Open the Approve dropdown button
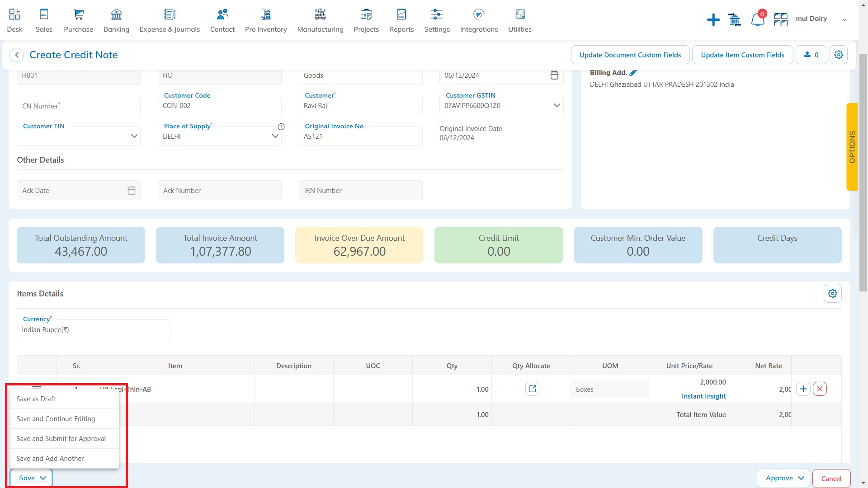This screenshot has width=868, height=488. tap(784, 478)
